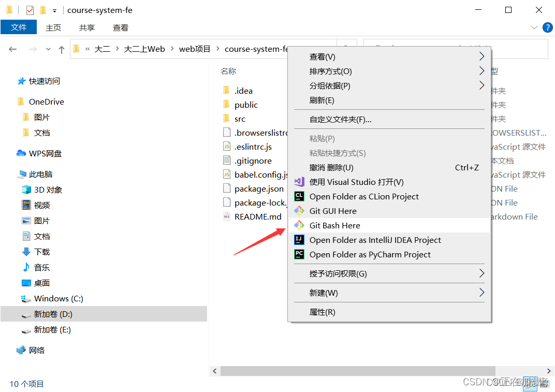Select 桌面 in navigation pane
The image size is (555, 392).
click(42, 283)
